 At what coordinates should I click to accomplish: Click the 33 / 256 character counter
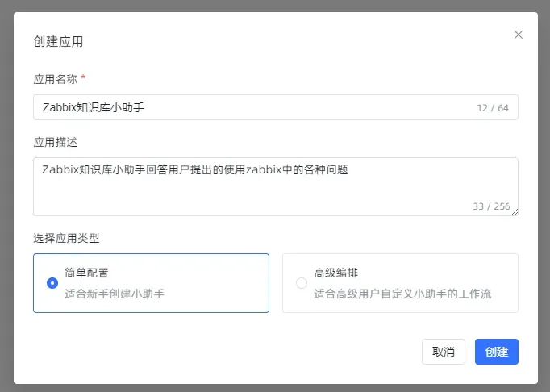point(491,206)
